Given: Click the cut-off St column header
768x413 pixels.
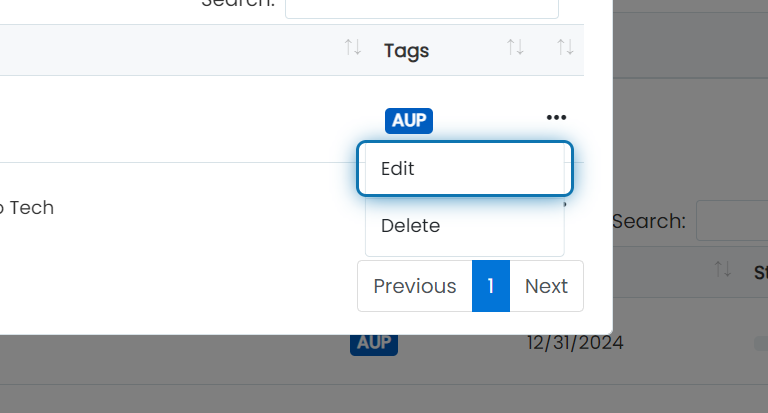Looking at the screenshot, I should click(x=761, y=272).
